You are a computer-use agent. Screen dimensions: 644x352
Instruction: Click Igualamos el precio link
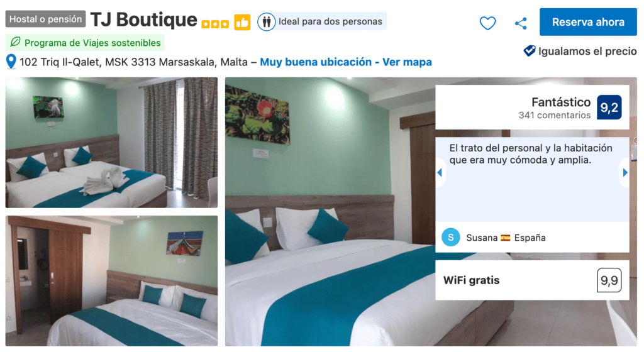click(587, 52)
